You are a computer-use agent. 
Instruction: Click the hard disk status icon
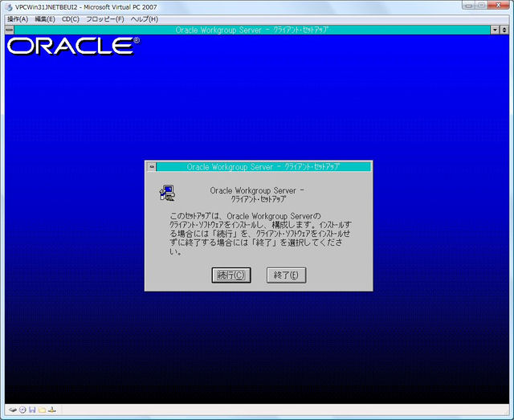tap(13, 410)
